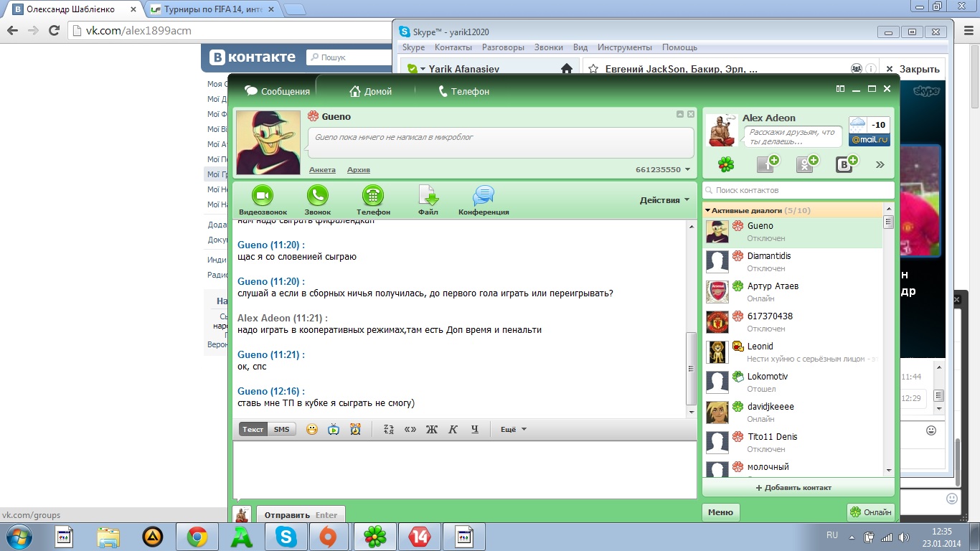This screenshot has height=551, width=980.
Task: Open Skype Контакты menu
Action: point(453,47)
